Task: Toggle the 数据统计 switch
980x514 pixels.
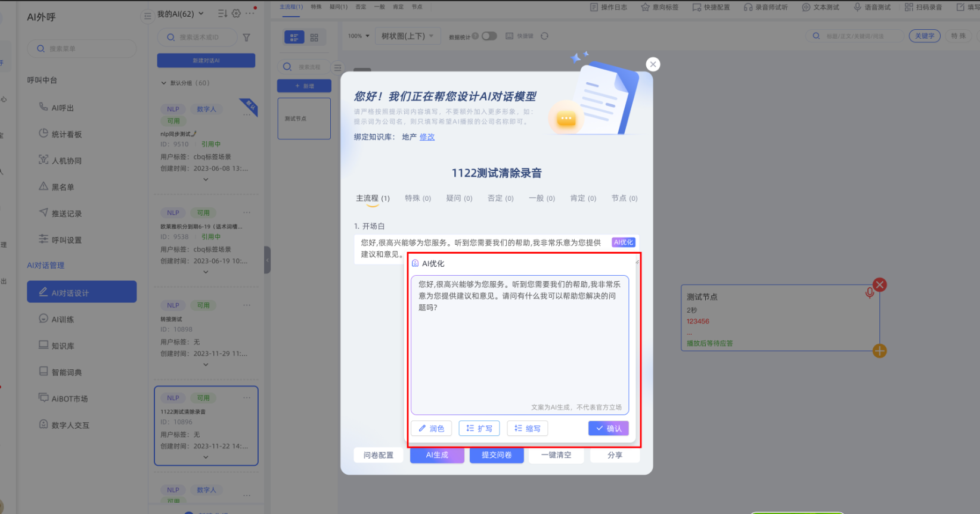Action: tap(489, 36)
